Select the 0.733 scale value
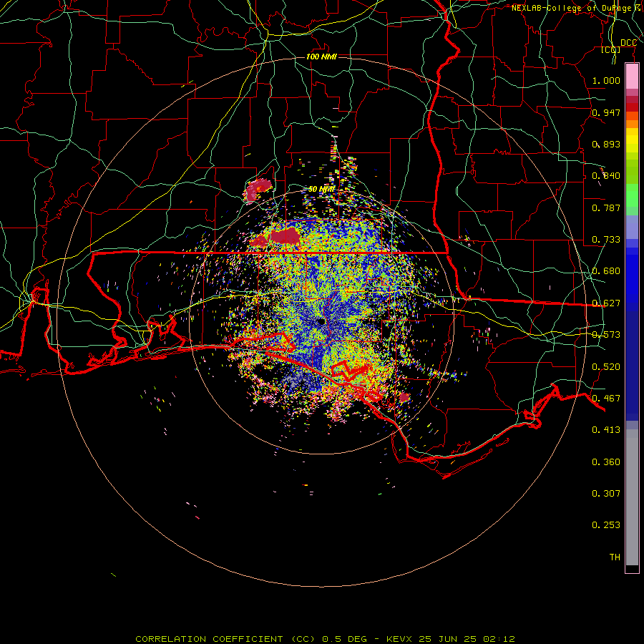The height and width of the screenshot is (644, 644). (x=606, y=240)
